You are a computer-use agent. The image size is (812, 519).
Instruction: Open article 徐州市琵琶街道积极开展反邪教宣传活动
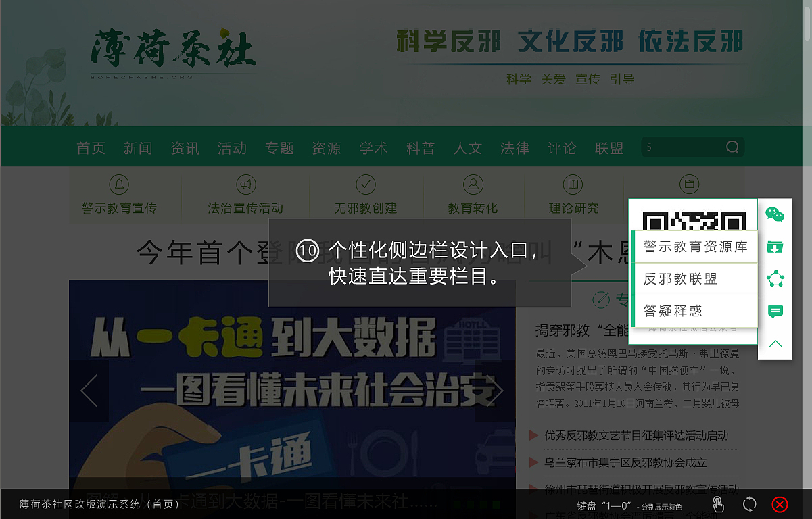click(642, 489)
